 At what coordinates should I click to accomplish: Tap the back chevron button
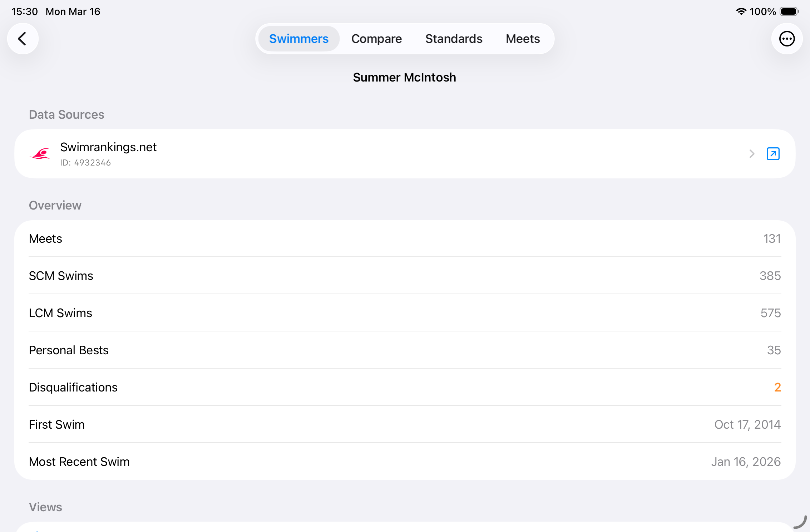click(x=23, y=39)
